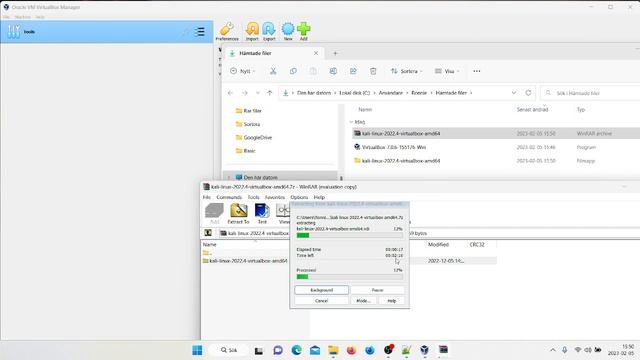The height and width of the screenshot is (360, 640).
Task: Select the kali-linux folder row in WinRAR list
Action: [246, 261]
